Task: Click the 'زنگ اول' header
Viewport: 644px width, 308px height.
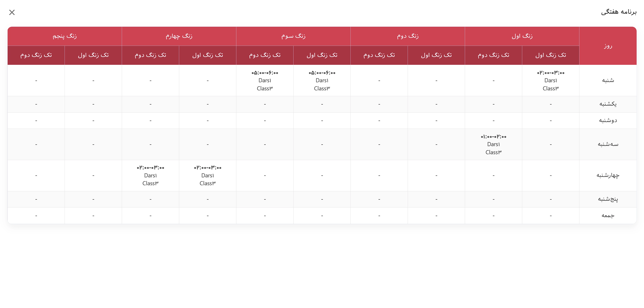Action: [522, 36]
